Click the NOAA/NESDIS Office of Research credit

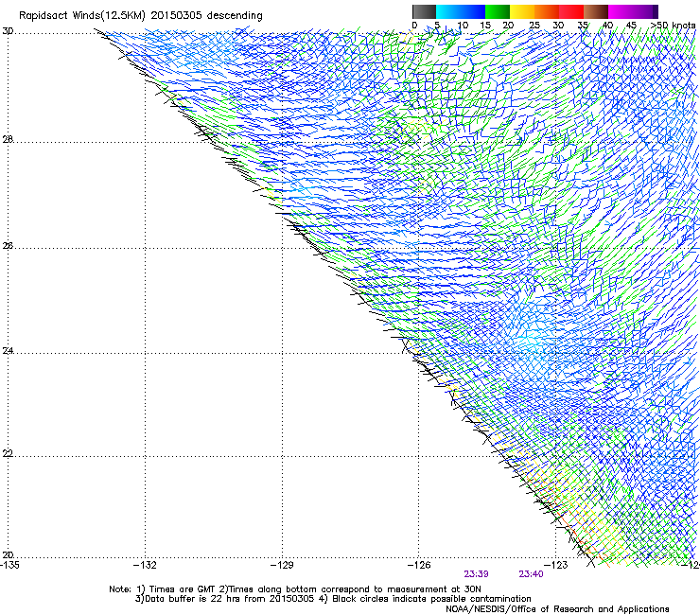tap(557, 609)
